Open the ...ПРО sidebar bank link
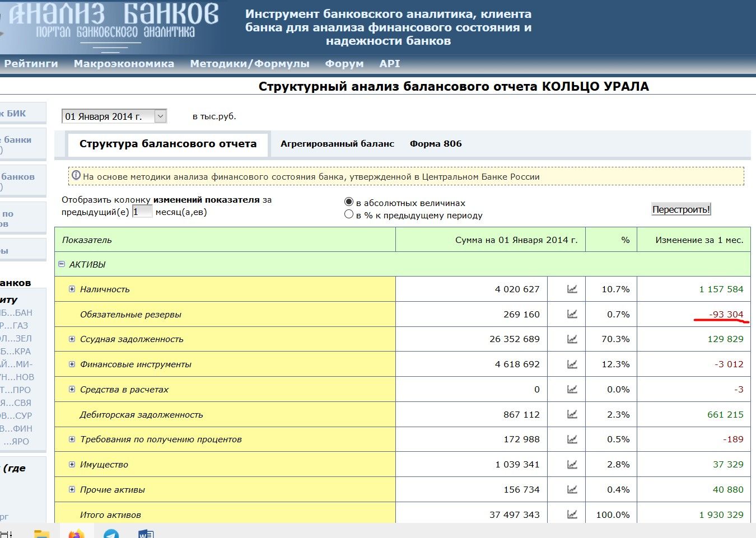756x538 pixels. (16, 390)
